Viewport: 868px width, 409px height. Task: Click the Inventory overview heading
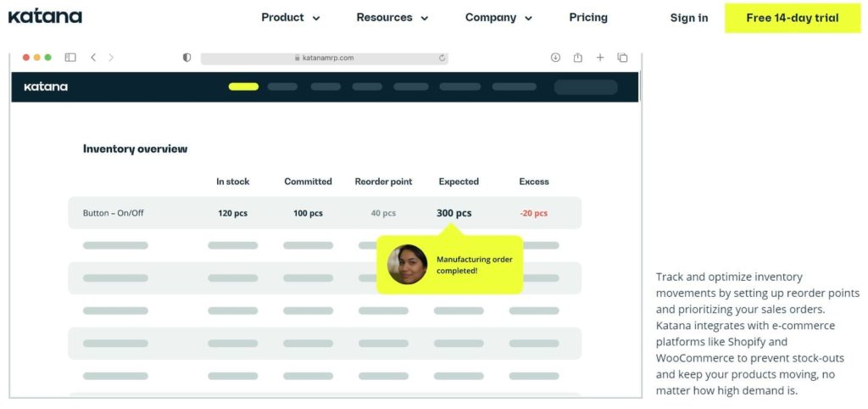[135, 148]
